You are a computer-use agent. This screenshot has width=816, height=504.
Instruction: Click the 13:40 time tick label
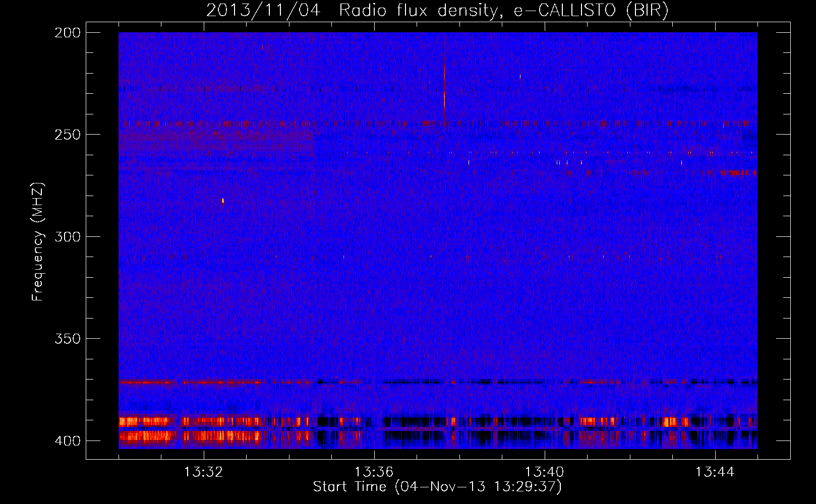coord(544,472)
